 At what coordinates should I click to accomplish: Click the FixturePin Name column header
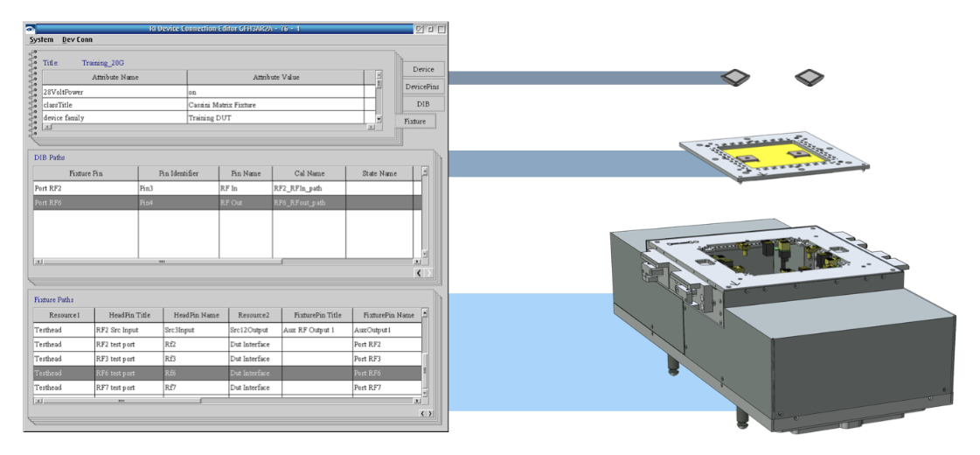387,315
